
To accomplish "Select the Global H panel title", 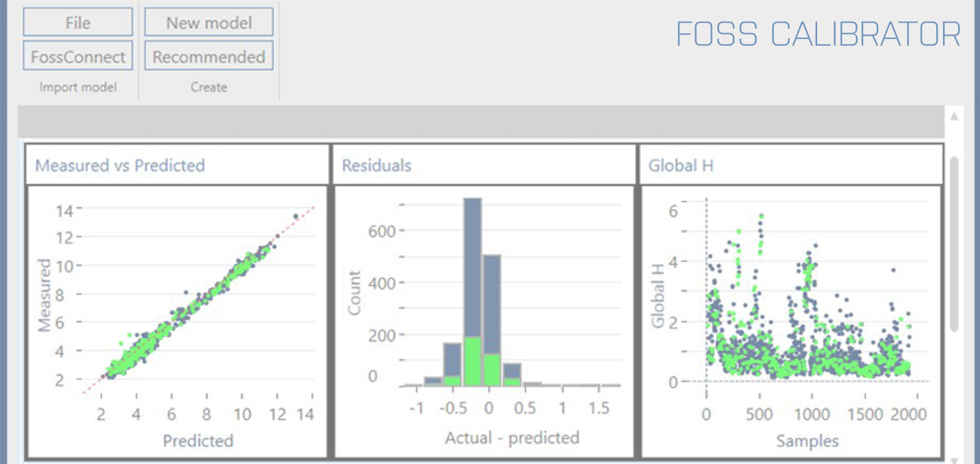I will pyautogui.click(x=681, y=165).
